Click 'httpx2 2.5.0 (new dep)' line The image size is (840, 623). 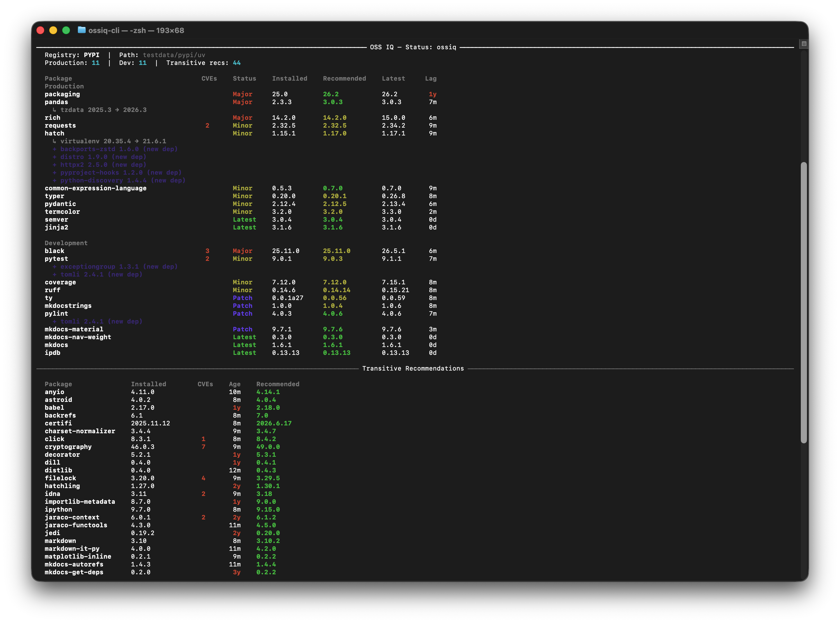point(99,165)
